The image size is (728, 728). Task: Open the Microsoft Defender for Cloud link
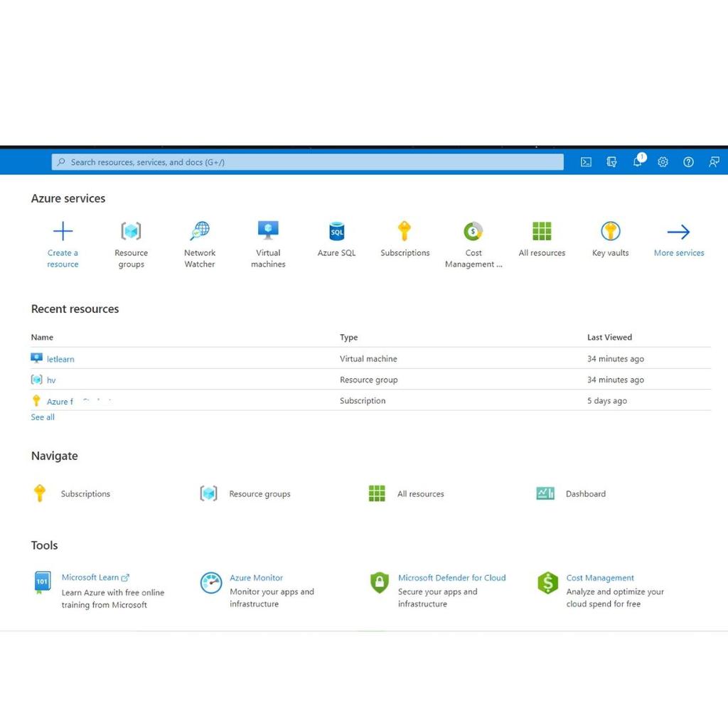451,577
